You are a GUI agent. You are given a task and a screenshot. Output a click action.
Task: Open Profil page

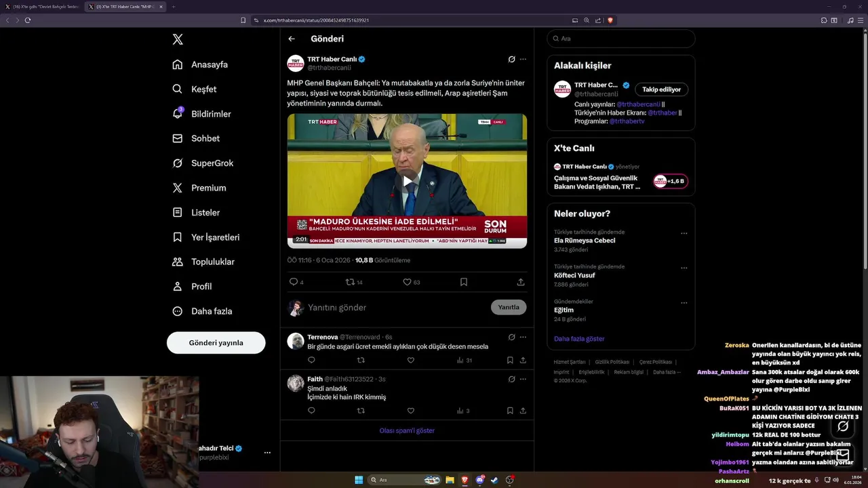192,287
